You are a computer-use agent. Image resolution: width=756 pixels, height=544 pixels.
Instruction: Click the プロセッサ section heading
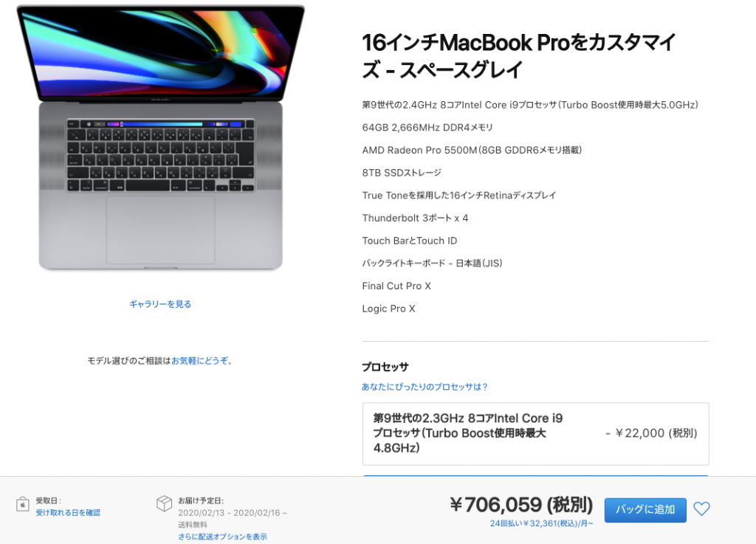click(385, 367)
